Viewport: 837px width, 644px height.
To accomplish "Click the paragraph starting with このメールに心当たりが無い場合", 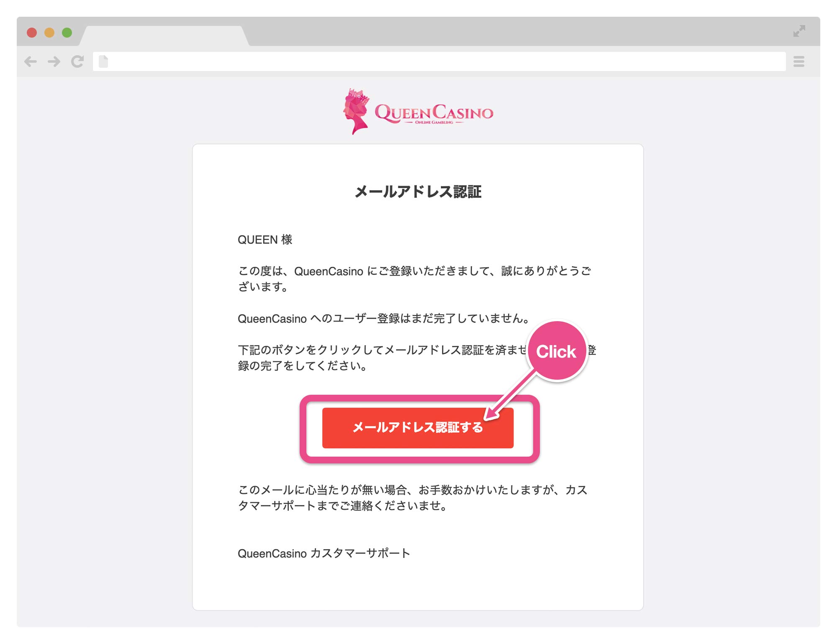I will 413,498.
